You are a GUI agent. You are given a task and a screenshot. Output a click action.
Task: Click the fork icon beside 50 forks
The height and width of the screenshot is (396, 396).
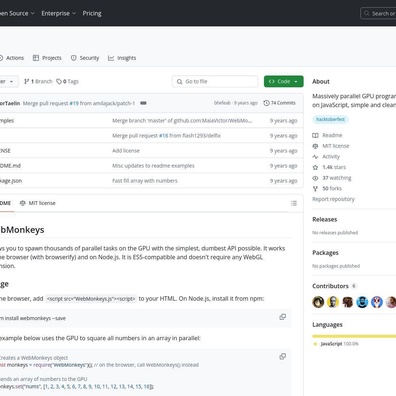(315, 189)
